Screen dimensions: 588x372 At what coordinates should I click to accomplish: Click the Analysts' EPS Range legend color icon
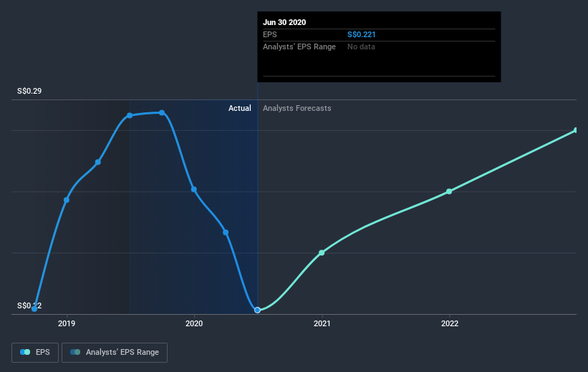coord(75,352)
